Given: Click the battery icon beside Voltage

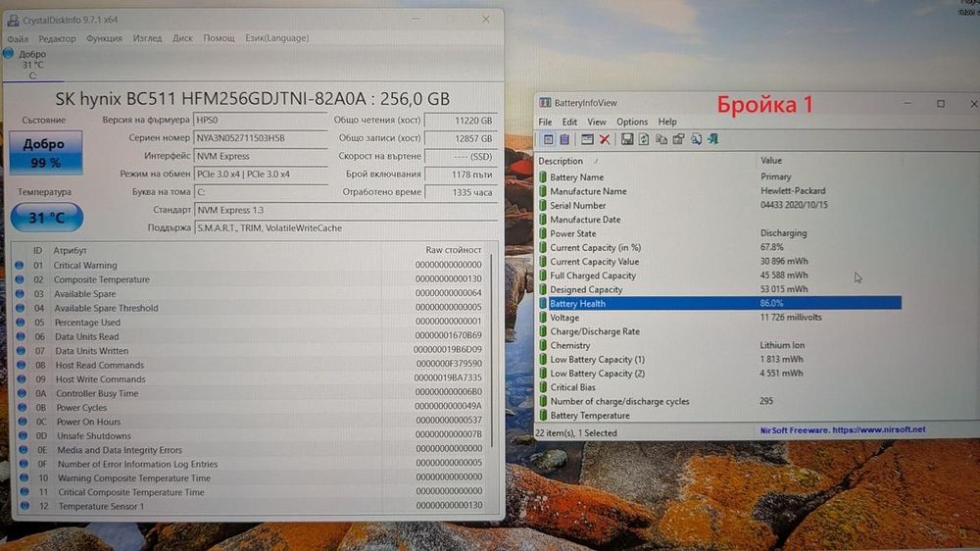Looking at the screenshot, I should point(543,318).
